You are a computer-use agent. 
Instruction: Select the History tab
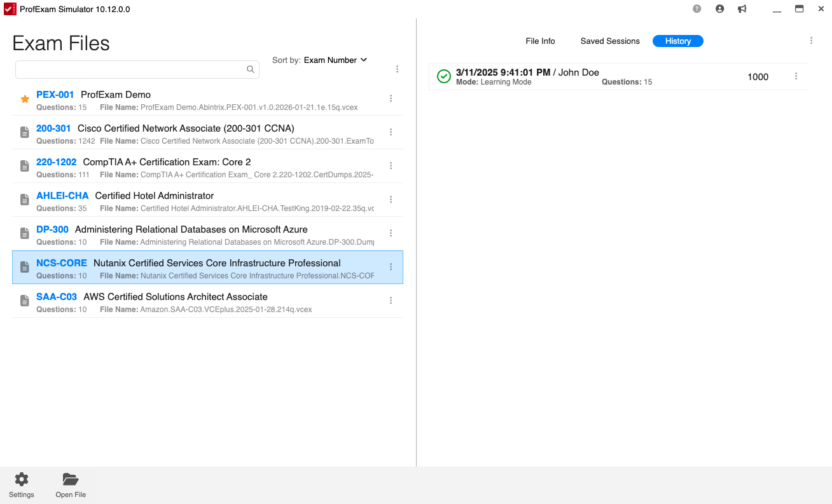[678, 41]
